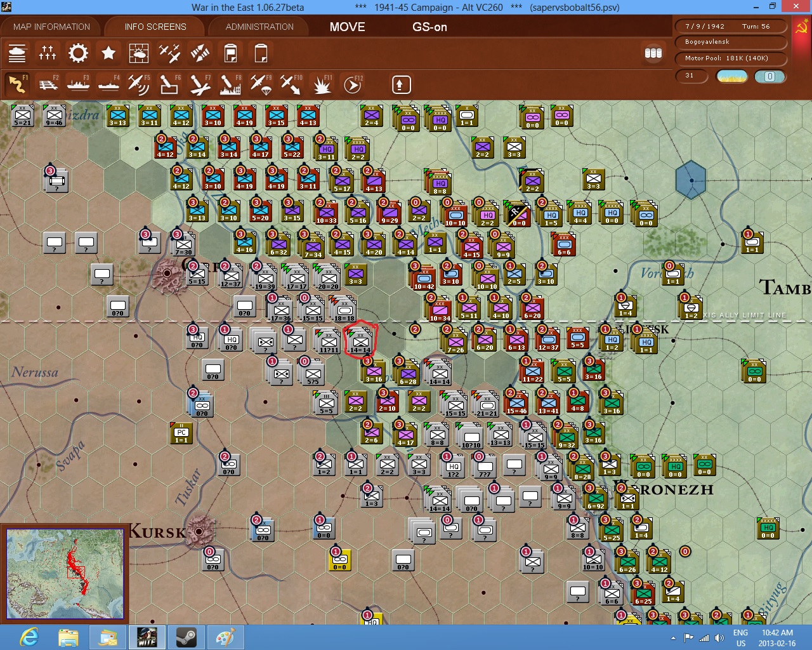Select rail transport mode F2
Image resolution: width=812 pixels, height=650 pixels.
pyautogui.click(x=48, y=84)
